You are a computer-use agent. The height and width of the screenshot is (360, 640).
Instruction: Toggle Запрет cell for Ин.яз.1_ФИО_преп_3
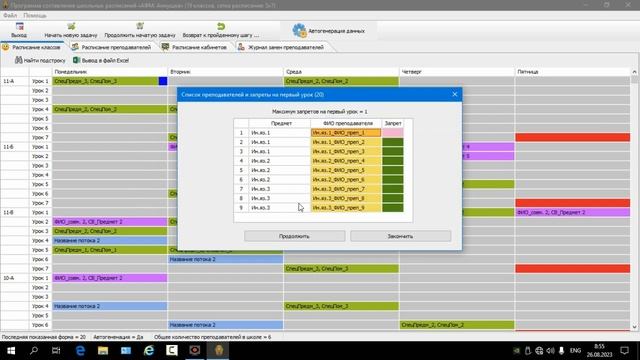[x=393, y=151]
